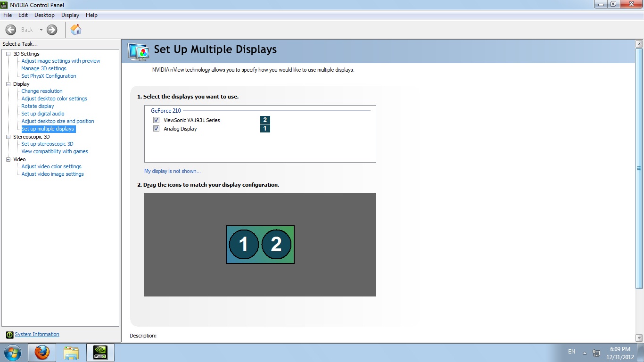Collapse the 3D Settings tree node
This screenshot has height=362, width=644.
(x=8, y=54)
